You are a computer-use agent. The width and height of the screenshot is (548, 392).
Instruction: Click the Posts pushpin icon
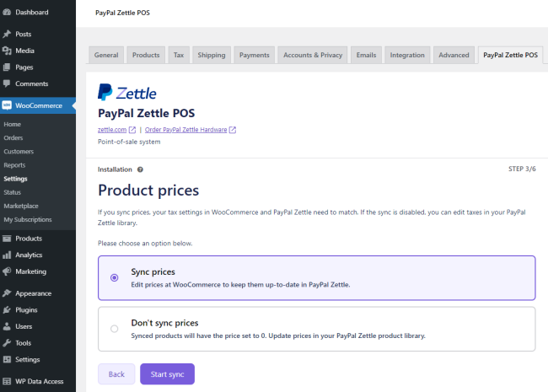[x=7, y=35]
